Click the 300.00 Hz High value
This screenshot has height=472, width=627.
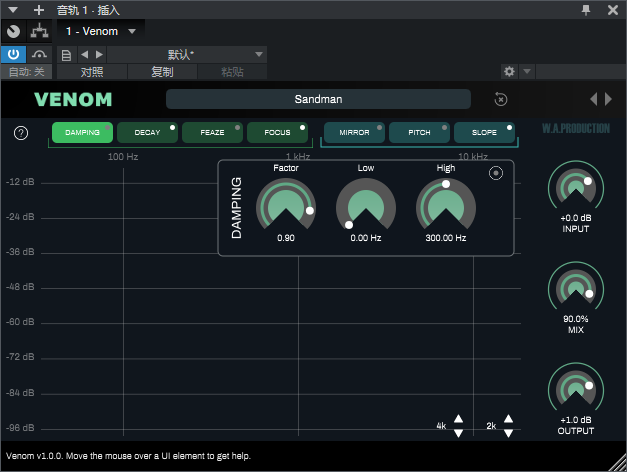click(446, 238)
